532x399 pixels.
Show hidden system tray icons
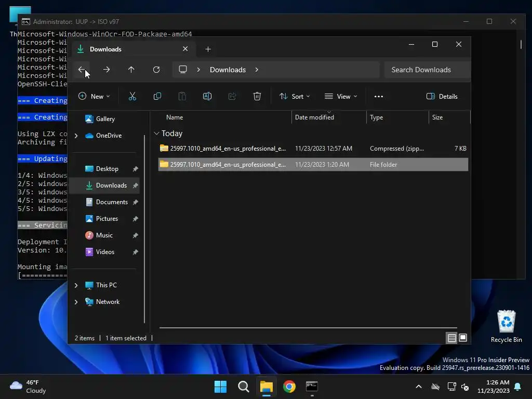[419, 387]
